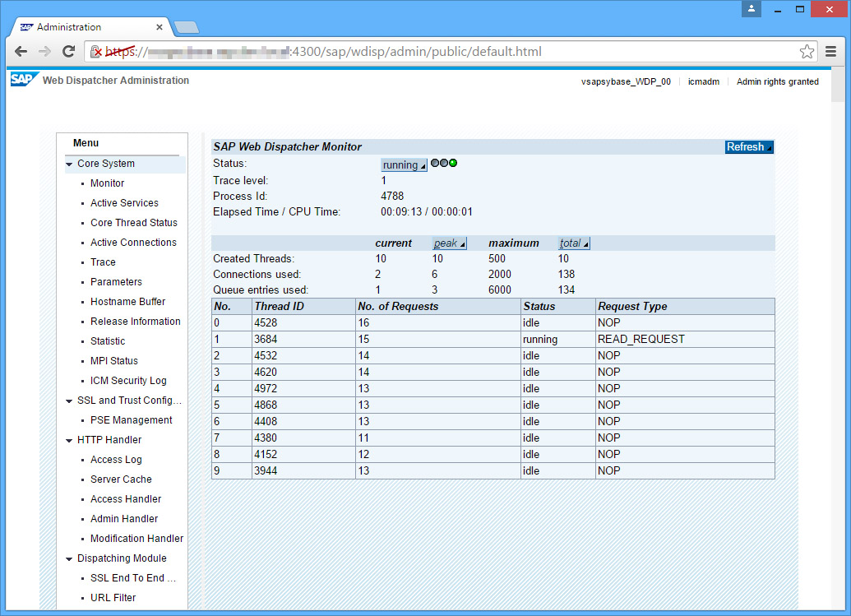Expand the SSL and Trust Config section

(69, 401)
